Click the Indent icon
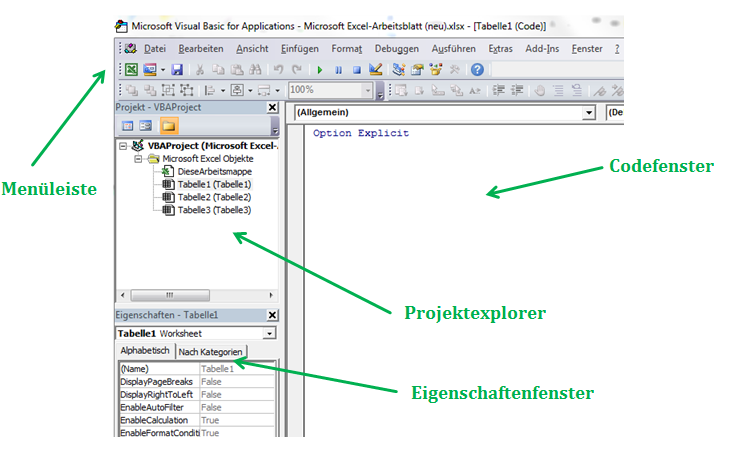Image resolution: width=738 pixels, height=453 pixels. pyautogui.click(x=498, y=90)
